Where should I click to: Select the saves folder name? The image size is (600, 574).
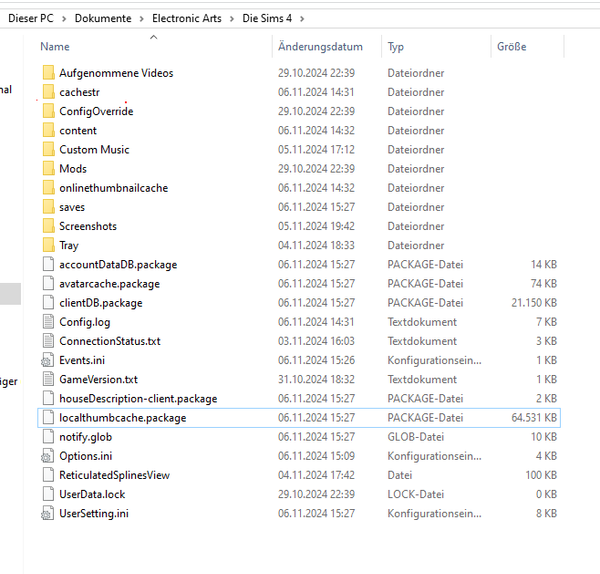point(72,207)
